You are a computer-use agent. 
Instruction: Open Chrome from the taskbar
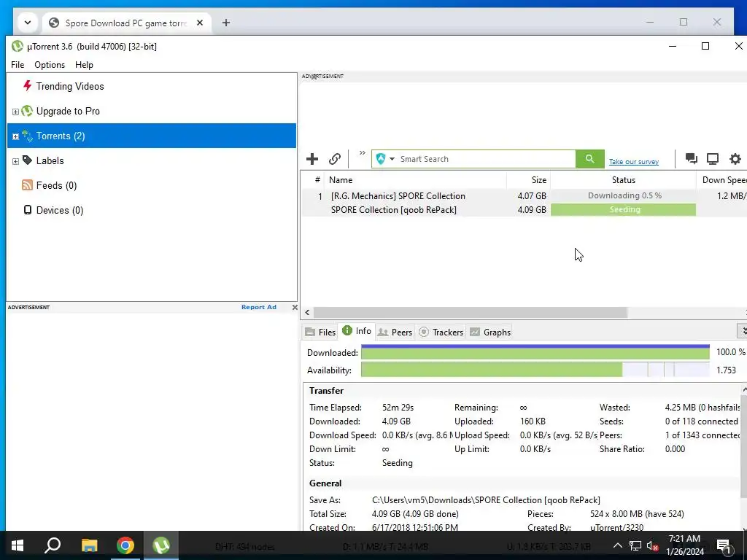(x=125, y=545)
